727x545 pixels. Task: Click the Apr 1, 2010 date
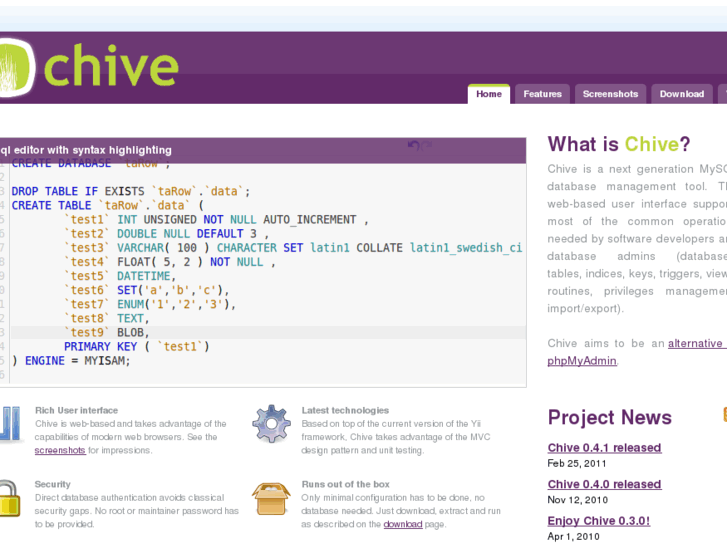pyautogui.click(x=574, y=537)
